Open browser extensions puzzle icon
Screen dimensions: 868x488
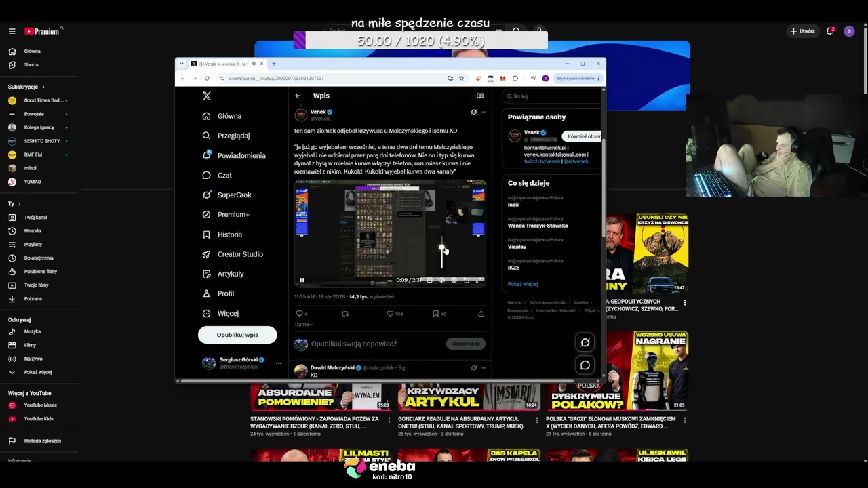pos(515,78)
